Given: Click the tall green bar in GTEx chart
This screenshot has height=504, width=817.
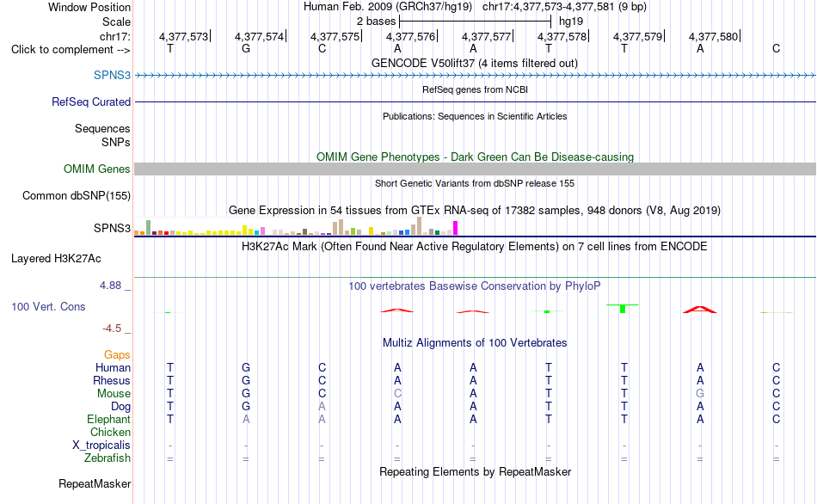Looking at the screenshot, I should 149,227.
